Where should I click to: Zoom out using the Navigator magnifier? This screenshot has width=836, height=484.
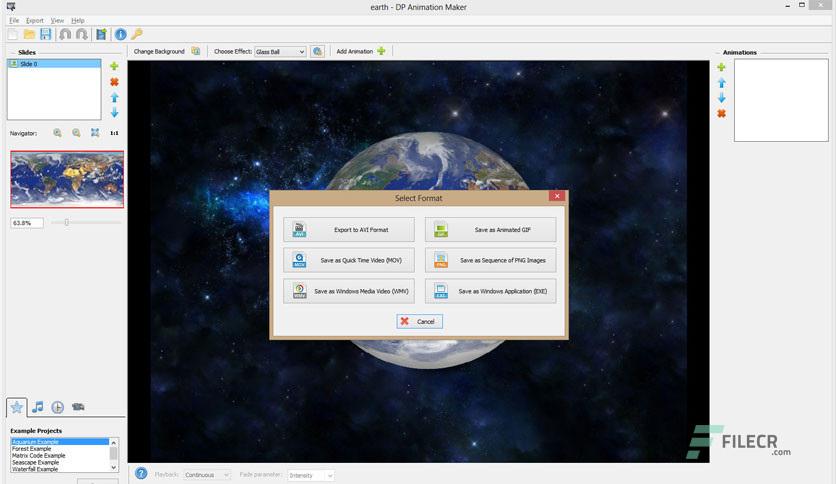pyautogui.click(x=76, y=133)
